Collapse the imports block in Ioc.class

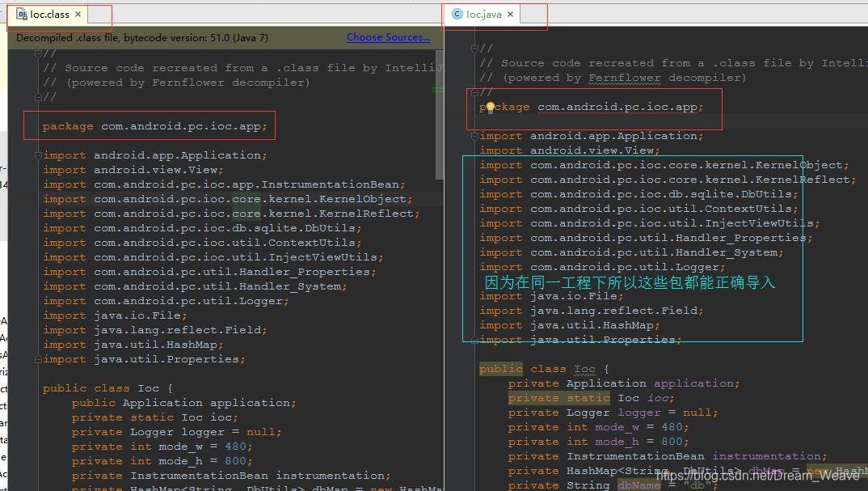coord(38,156)
